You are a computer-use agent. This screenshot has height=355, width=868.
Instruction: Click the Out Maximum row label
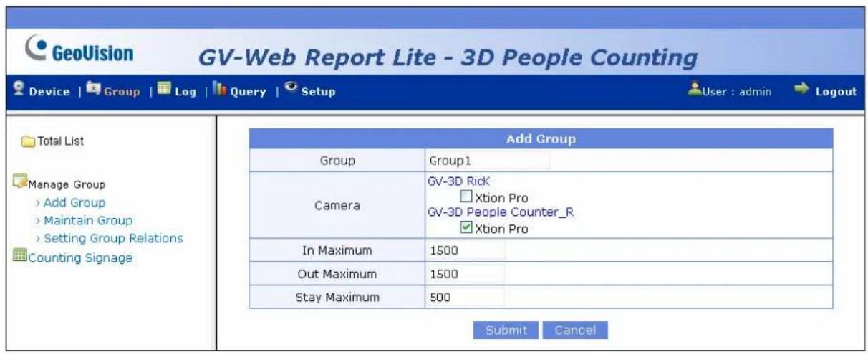(x=336, y=273)
